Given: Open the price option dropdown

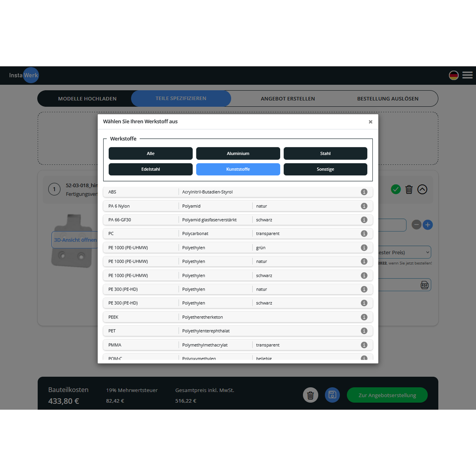Looking at the screenshot, I should (x=405, y=252).
